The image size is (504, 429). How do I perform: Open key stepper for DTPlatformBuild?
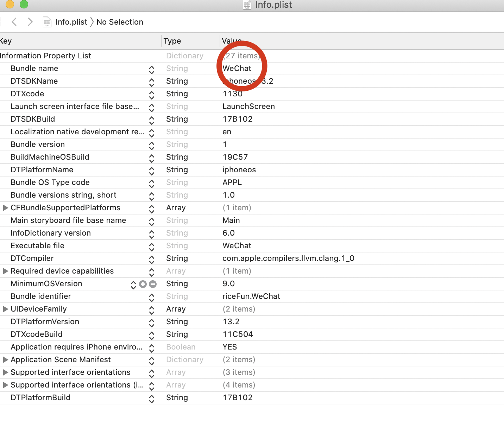[152, 399]
